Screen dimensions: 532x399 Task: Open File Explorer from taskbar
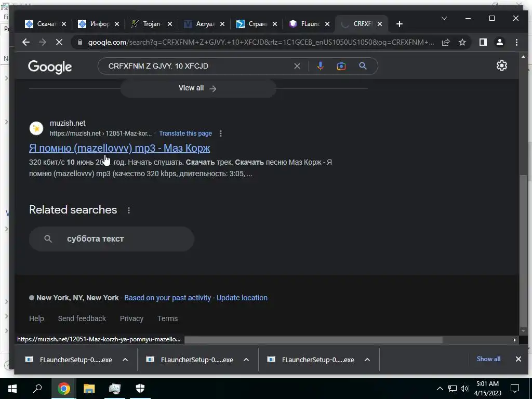coord(89,389)
